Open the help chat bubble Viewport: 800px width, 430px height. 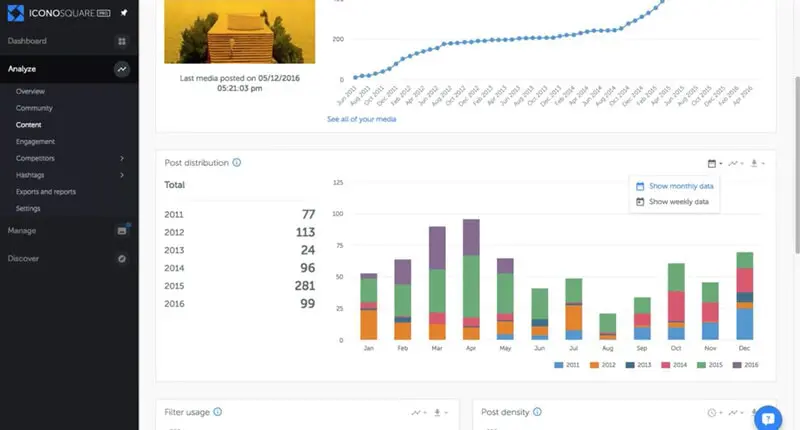coord(768,417)
